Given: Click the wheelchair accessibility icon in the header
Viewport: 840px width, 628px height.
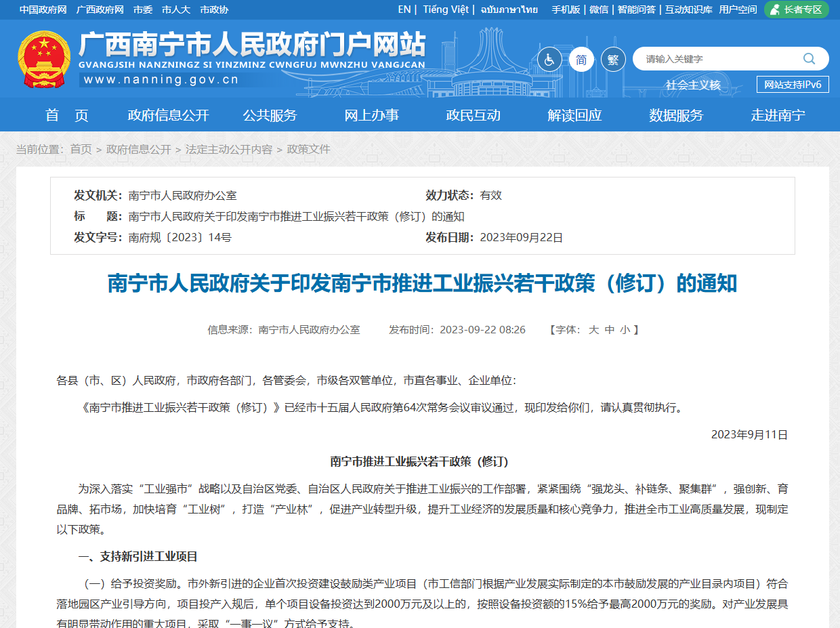Looking at the screenshot, I should pos(549,59).
